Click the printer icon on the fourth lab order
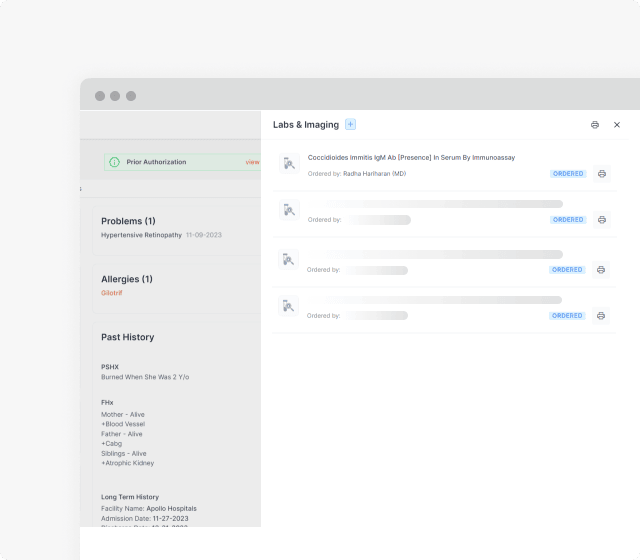The width and height of the screenshot is (640, 560). (x=601, y=316)
